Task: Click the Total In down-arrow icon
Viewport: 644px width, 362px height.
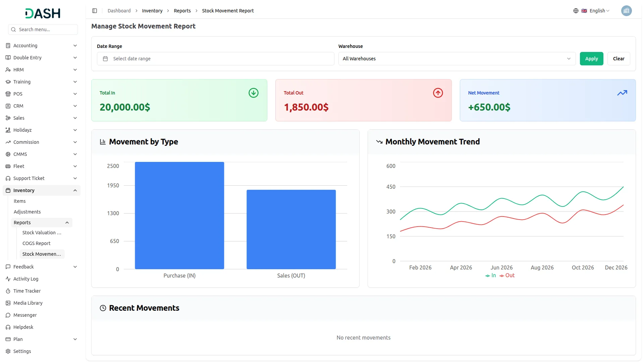Action: point(253,93)
